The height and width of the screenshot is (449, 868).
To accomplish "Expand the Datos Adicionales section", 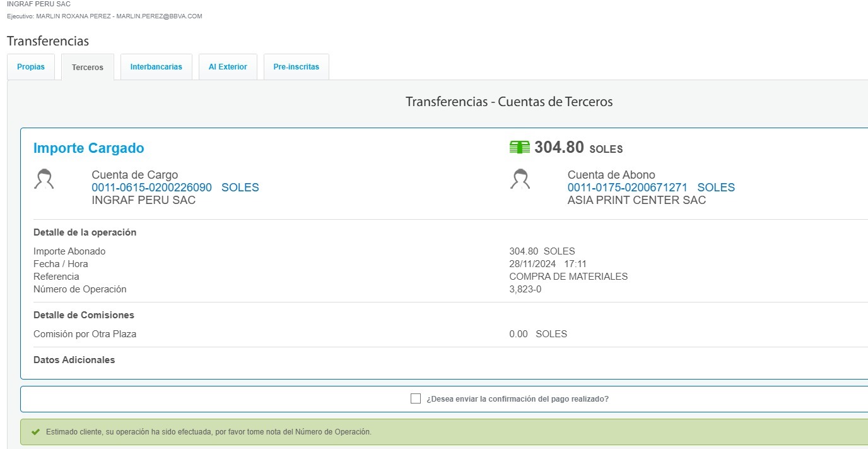I will [x=74, y=360].
